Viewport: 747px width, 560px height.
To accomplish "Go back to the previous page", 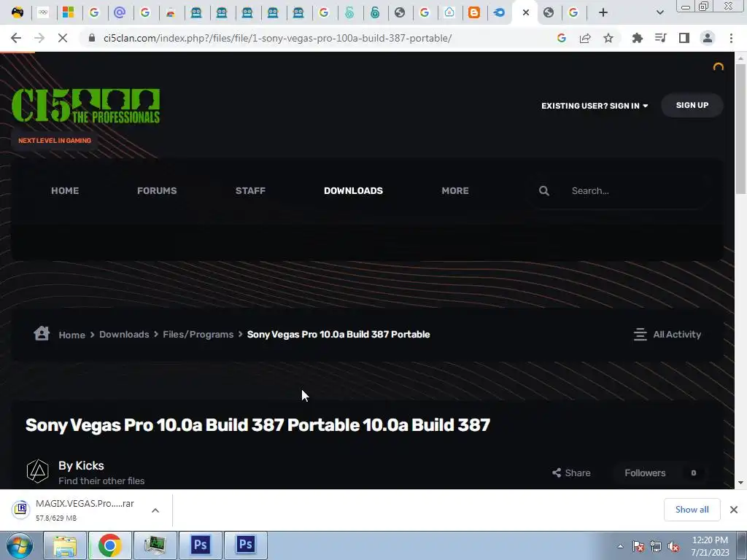I will click(x=16, y=38).
